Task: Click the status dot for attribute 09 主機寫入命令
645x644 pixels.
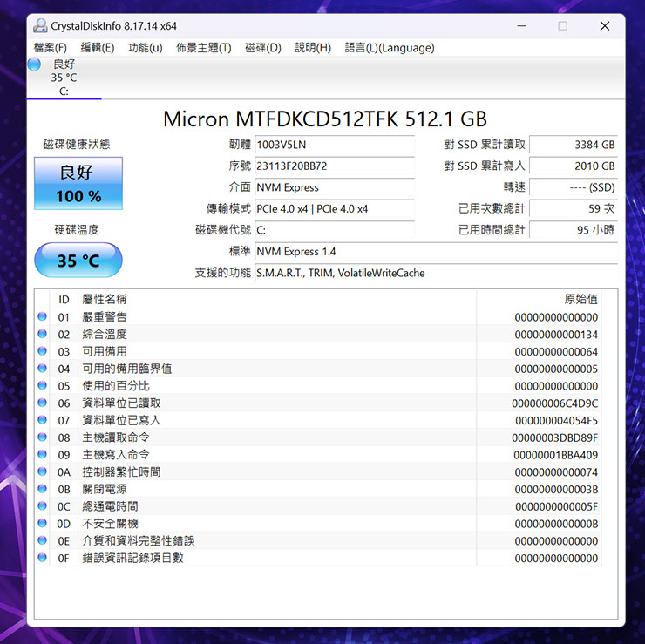Action: 42,454
